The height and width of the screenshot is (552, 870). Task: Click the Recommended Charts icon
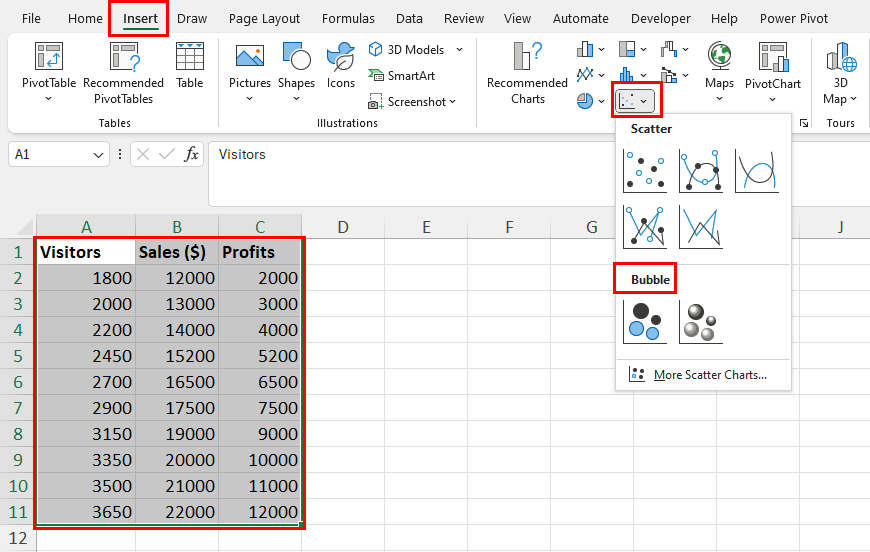point(527,73)
